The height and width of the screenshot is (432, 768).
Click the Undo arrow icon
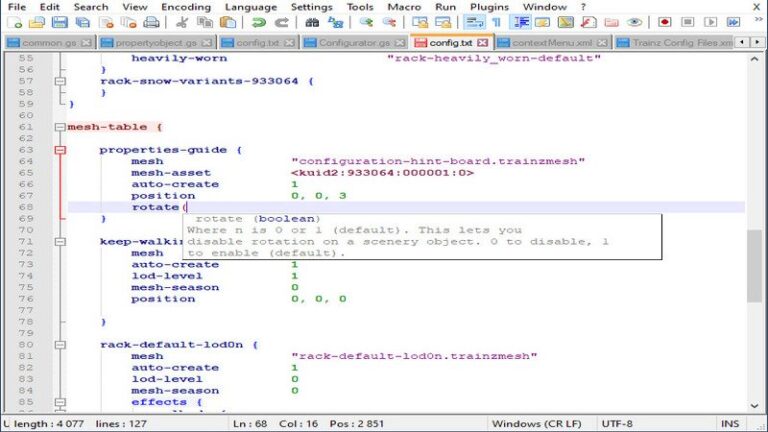click(259, 22)
